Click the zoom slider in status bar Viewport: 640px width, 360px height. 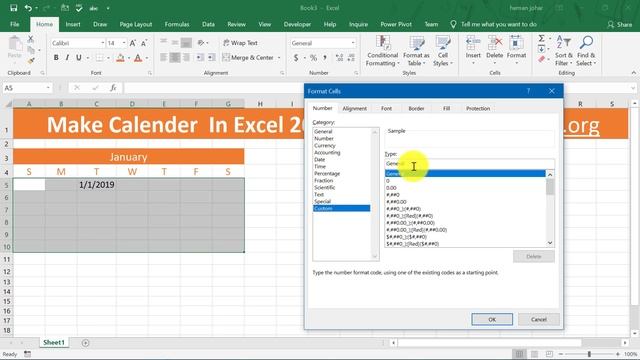[589, 354]
